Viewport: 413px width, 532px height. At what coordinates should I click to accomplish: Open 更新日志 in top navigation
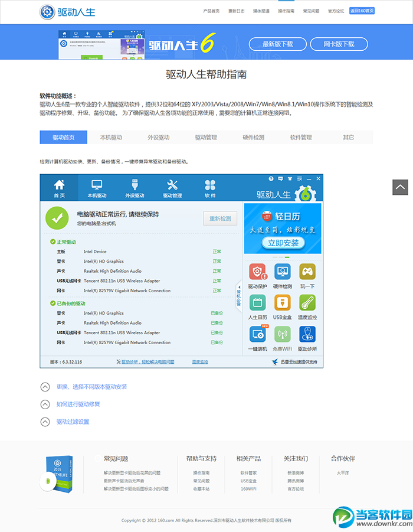[x=237, y=11]
